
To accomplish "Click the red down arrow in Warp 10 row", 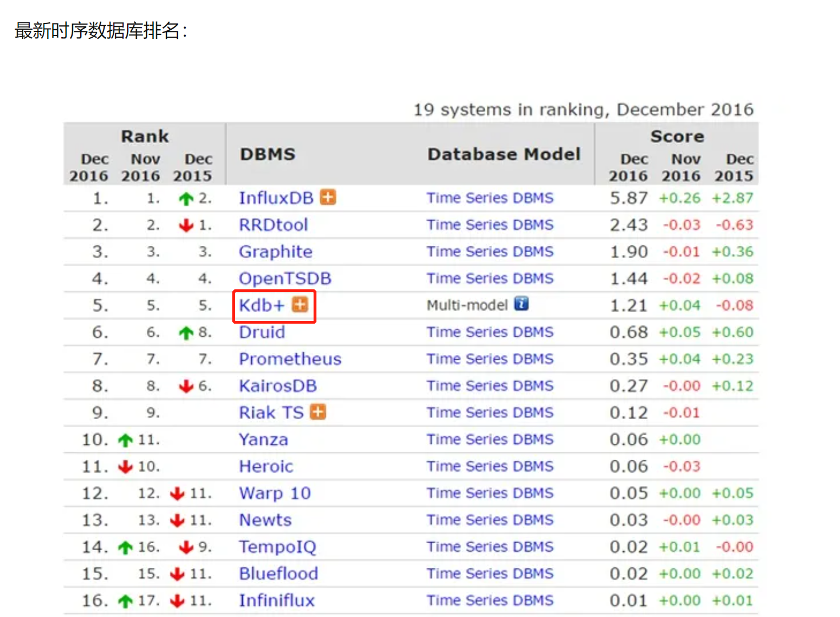I will tap(177, 493).
